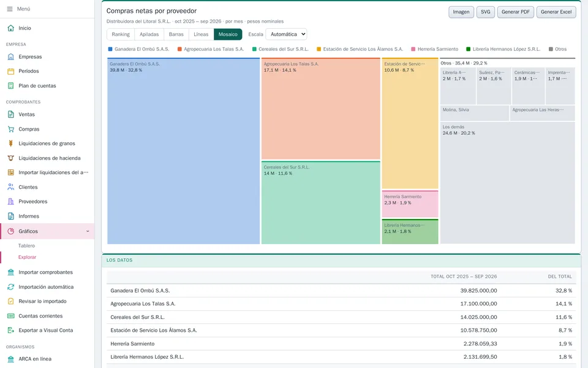
Task: Select the yellow Estación de Servicio tile
Action: click(410, 123)
